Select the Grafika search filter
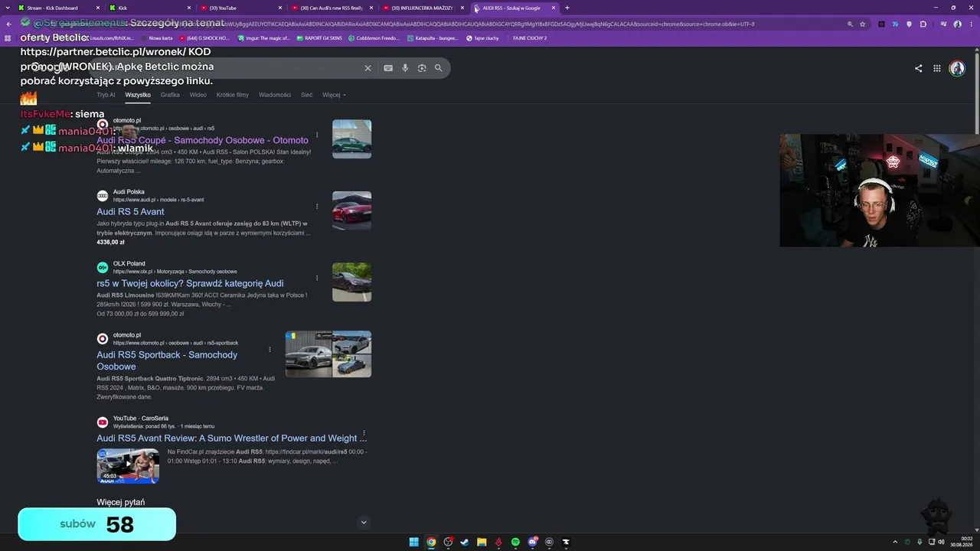Image resolution: width=980 pixels, height=551 pixels. click(x=170, y=95)
